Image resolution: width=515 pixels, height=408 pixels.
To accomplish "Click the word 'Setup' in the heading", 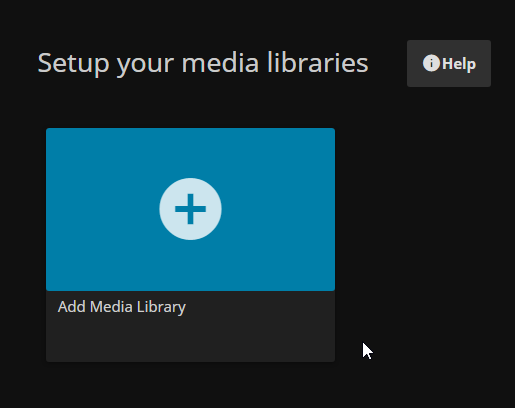I will [x=73, y=64].
